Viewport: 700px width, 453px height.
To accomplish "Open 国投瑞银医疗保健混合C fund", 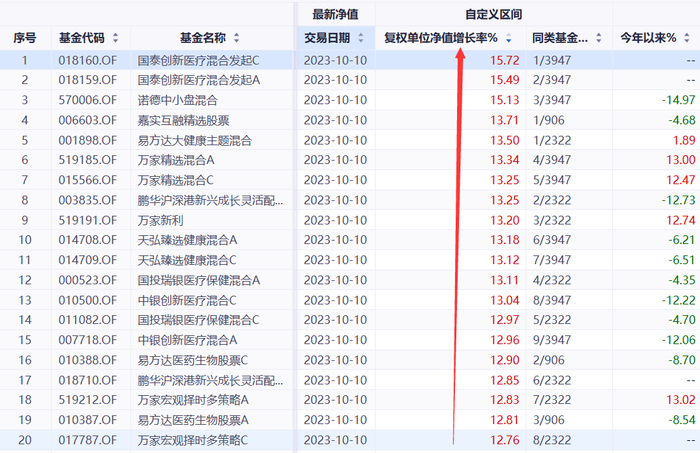I will pos(198,320).
